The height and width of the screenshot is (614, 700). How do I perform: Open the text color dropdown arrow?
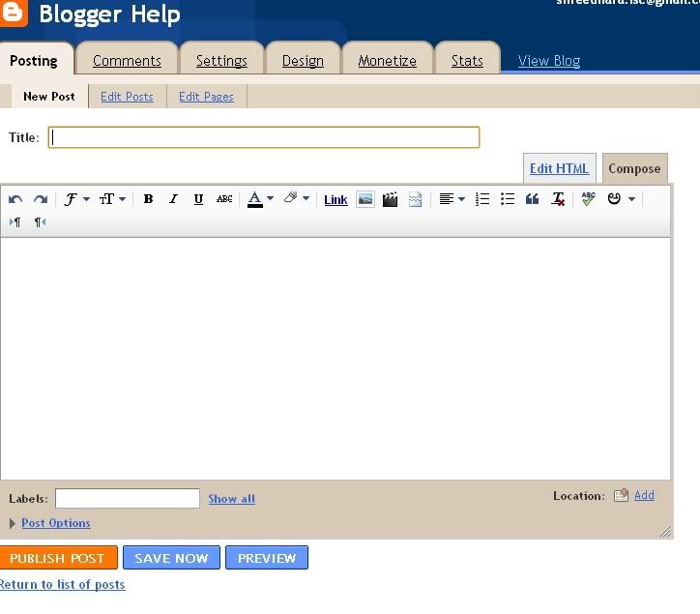click(x=270, y=198)
